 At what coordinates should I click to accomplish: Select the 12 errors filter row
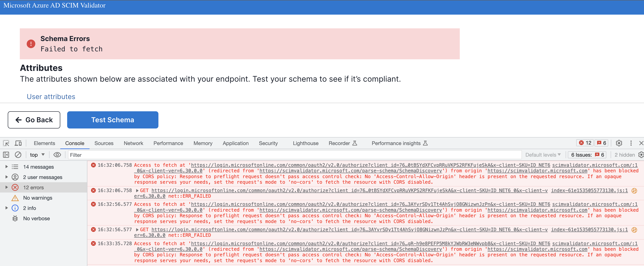33,187
